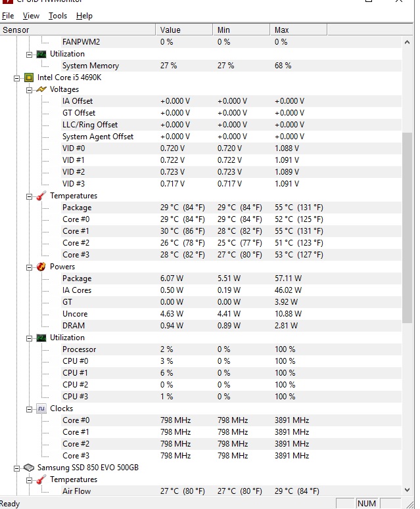Collapse the Clocks section
The height and width of the screenshot is (509, 420).
(29, 409)
